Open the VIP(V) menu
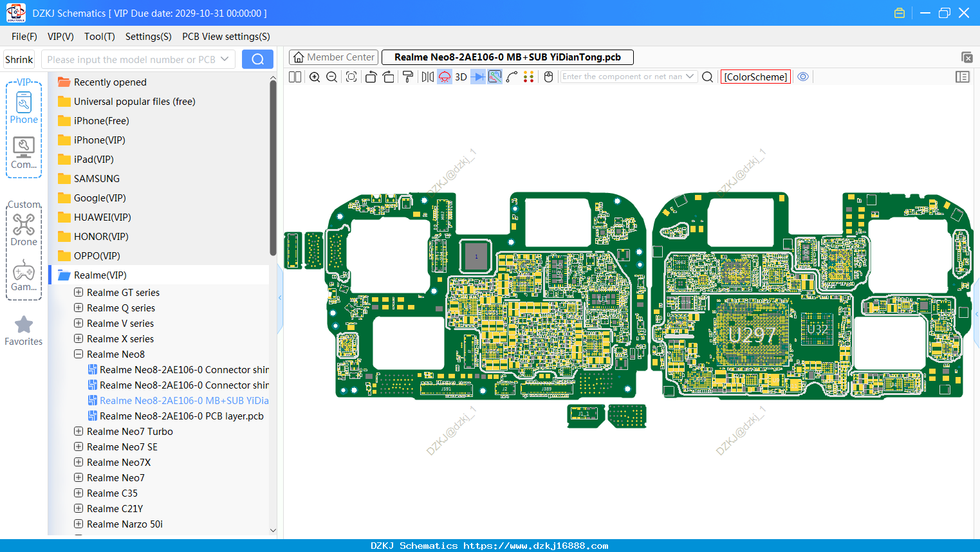 tap(60, 37)
